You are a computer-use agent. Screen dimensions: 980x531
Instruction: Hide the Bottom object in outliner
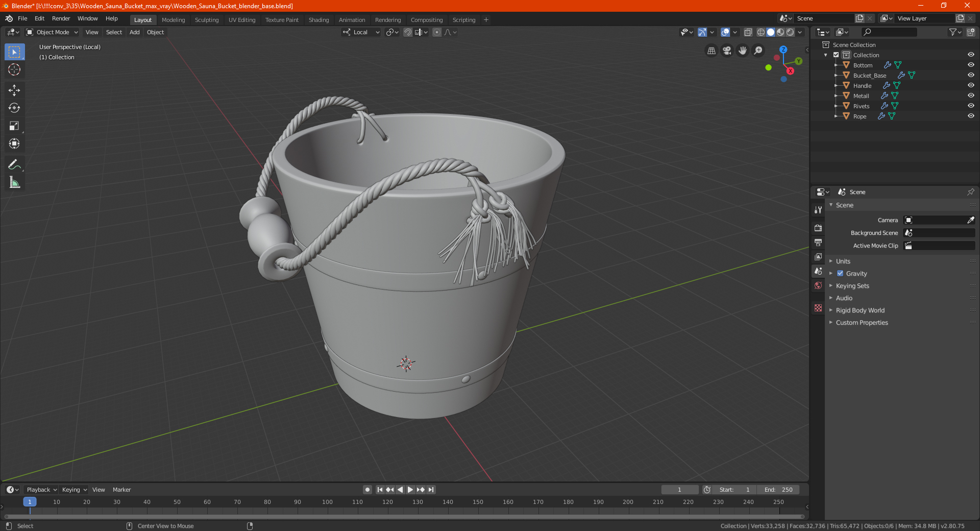tap(971, 65)
